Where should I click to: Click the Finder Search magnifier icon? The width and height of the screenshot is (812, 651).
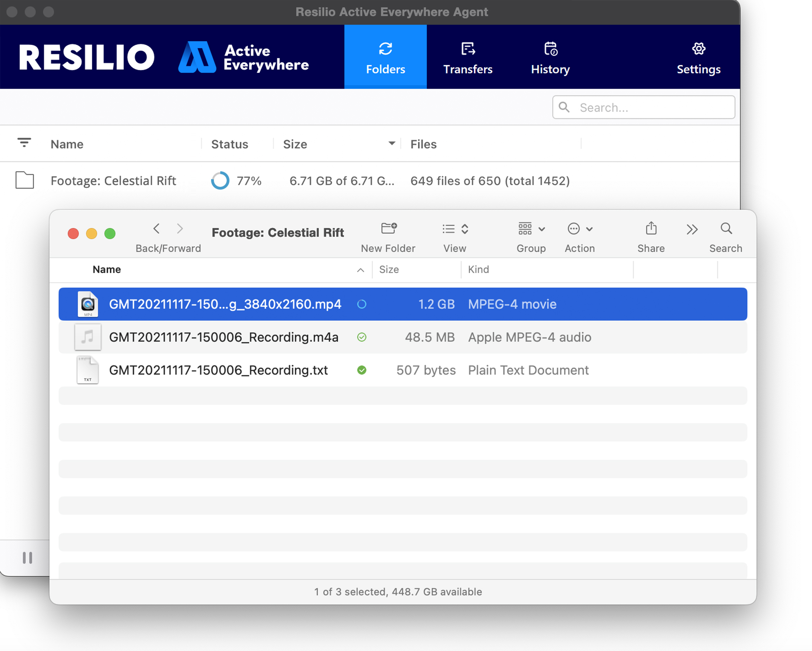point(726,228)
